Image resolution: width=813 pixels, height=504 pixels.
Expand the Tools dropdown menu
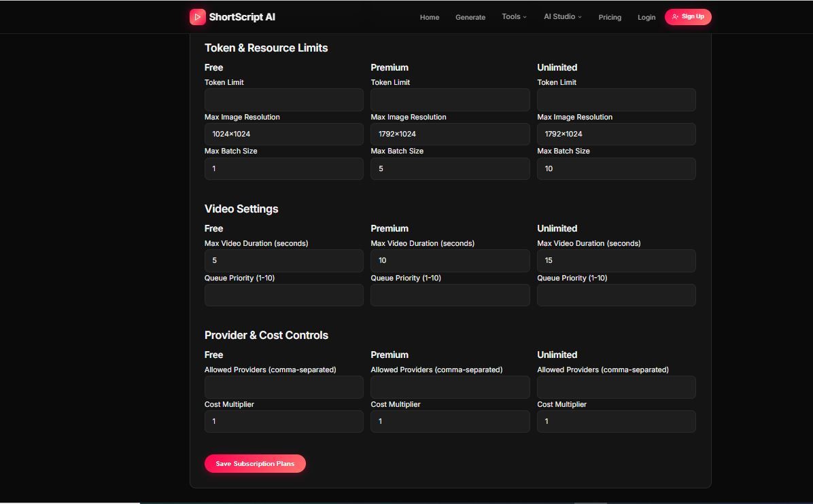pos(514,17)
